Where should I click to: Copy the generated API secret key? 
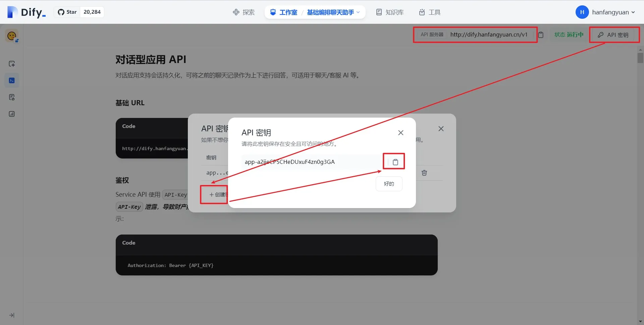(x=395, y=162)
